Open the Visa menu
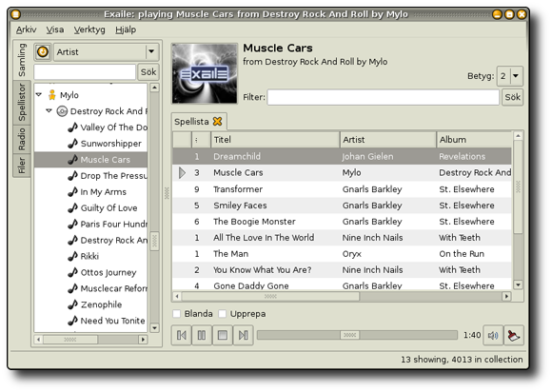This screenshot has height=392, width=552. pyautogui.click(x=55, y=29)
